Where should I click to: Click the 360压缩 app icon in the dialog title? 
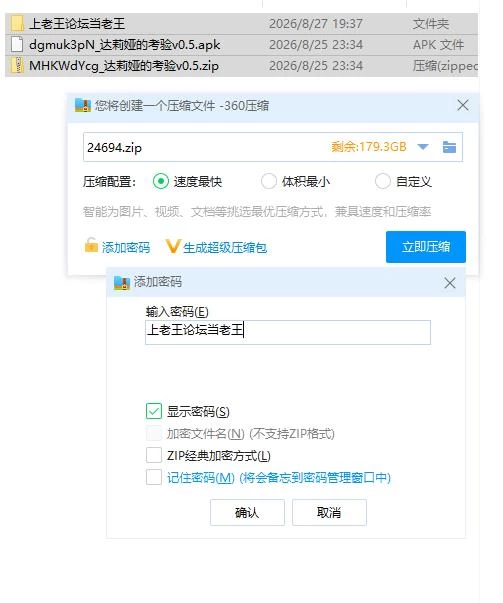coord(82,105)
